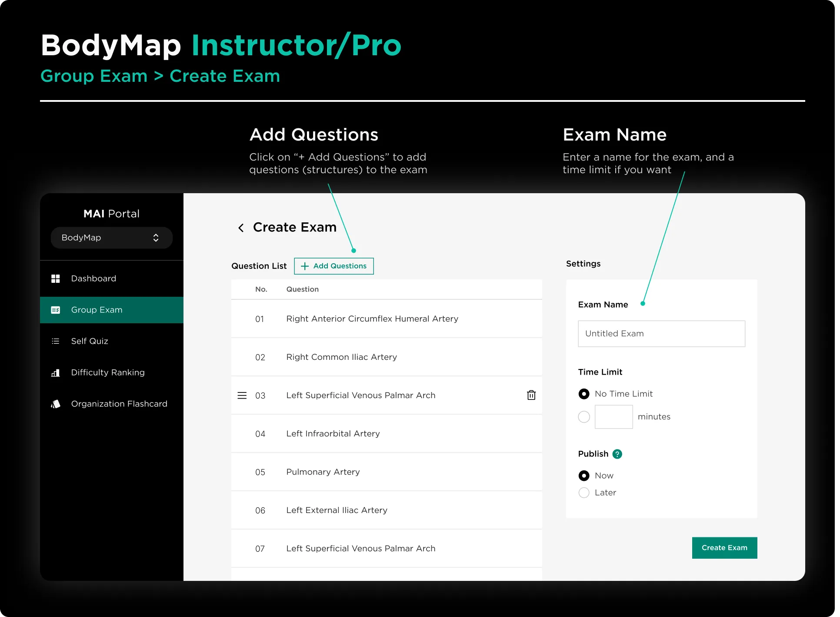Select the No Time Limit option
Viewport: 840px width, 617px height.
point(584,394)
